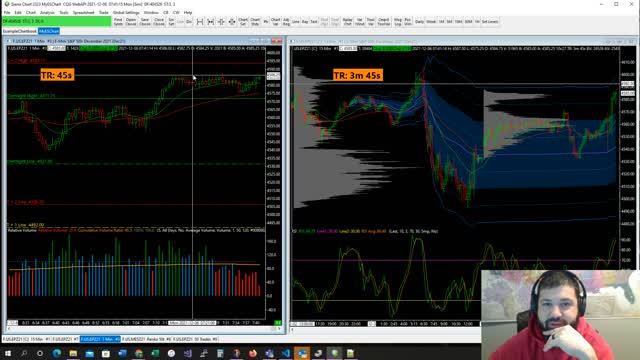Click the Set Levels toolbar button
This screenshot has width=640, height=360.
pyautogui.click(x=490, y=22)
